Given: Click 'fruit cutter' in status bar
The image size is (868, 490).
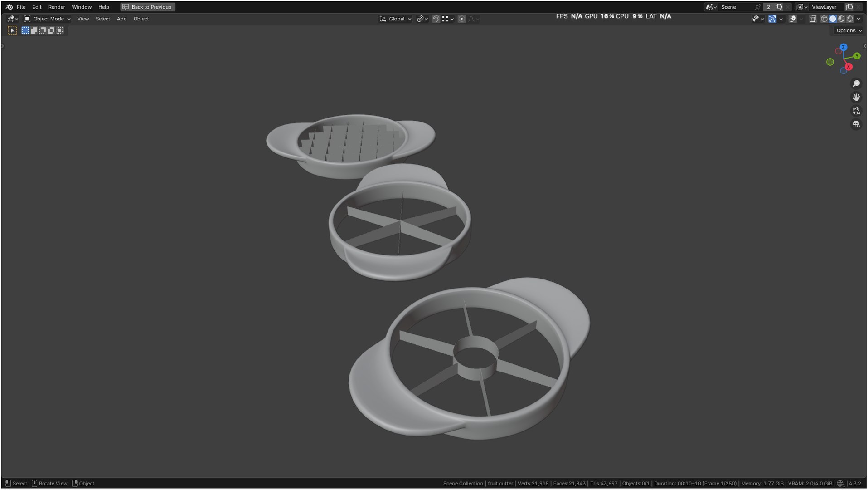Looking at the screenshot, I should 500,484.
